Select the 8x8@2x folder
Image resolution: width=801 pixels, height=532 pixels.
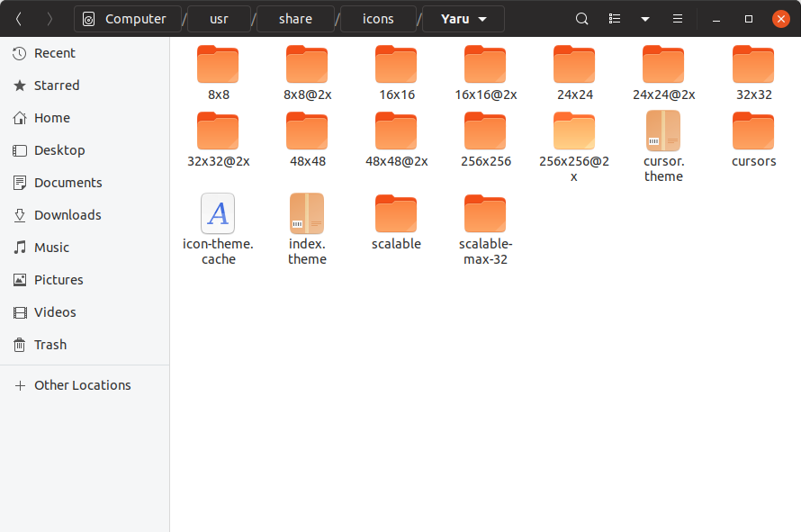(x=307, y=73)
